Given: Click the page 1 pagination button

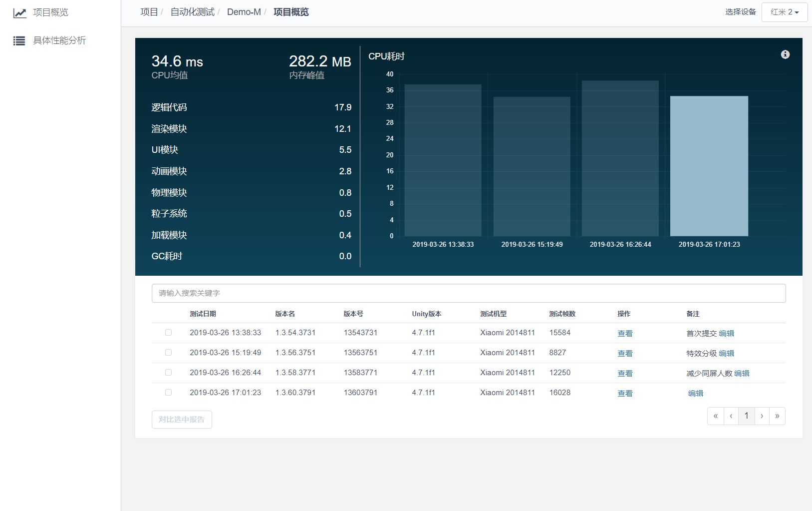Looking at the screenshot, I should coord(746,416).
